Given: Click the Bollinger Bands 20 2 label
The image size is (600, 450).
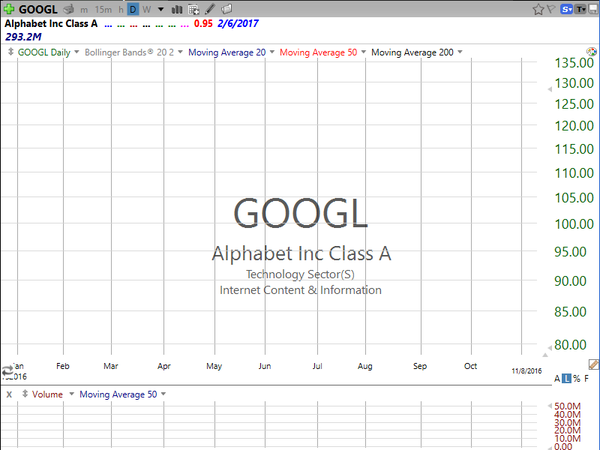Looking at the screenshot, I should pyautogui.click(x=129, y=52).
